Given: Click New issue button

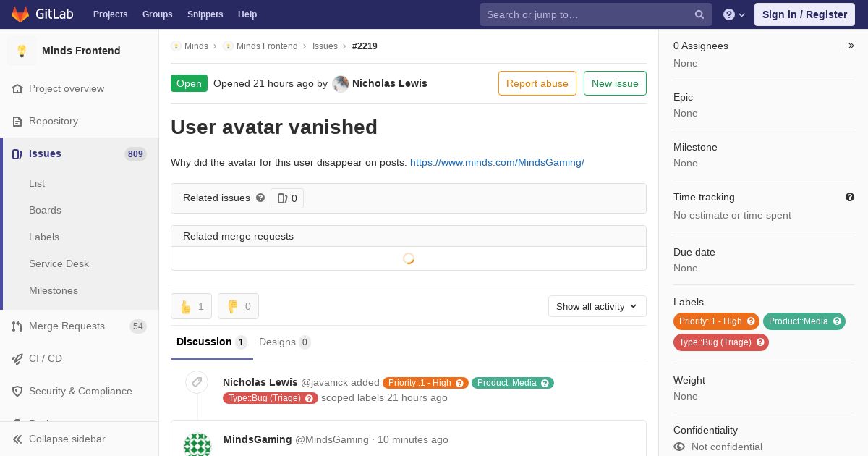Looking at the screenshot, I should 615,83.
